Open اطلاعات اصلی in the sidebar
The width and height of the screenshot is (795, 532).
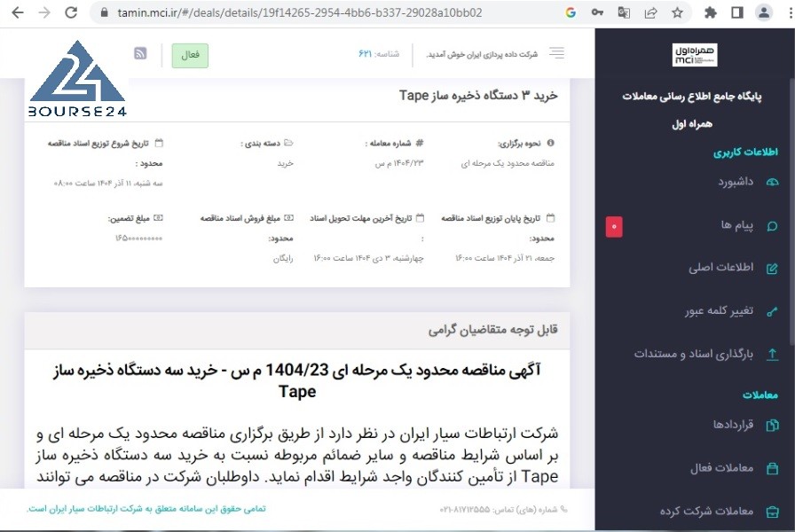tap(721, 267)
